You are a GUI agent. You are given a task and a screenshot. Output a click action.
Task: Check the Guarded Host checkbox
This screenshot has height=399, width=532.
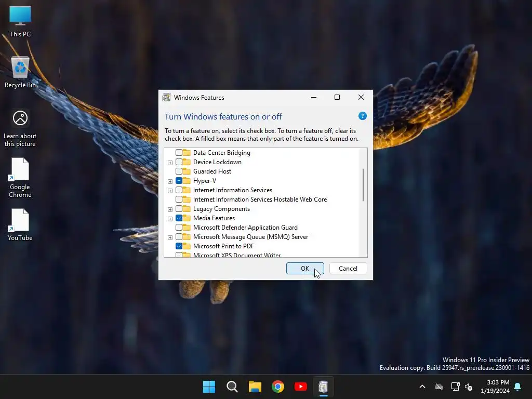[x=179, y=171]
